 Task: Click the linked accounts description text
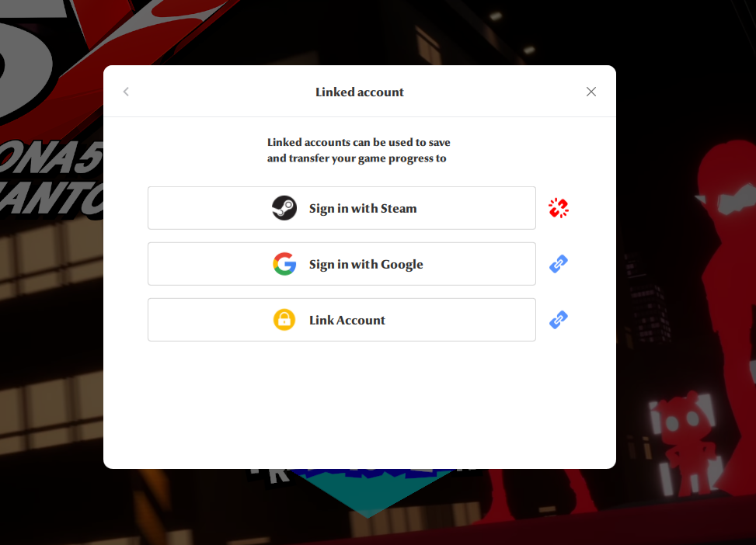click(358, 151)
